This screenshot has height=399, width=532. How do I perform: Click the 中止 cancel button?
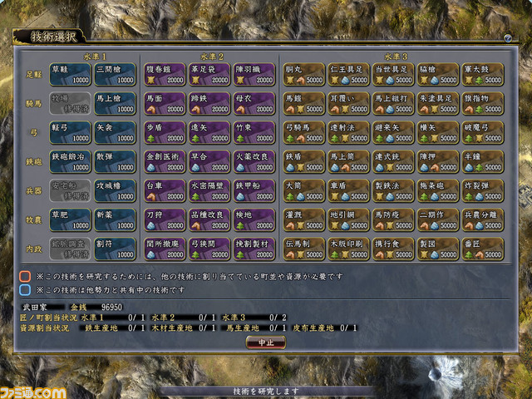(x=266, y=342)
